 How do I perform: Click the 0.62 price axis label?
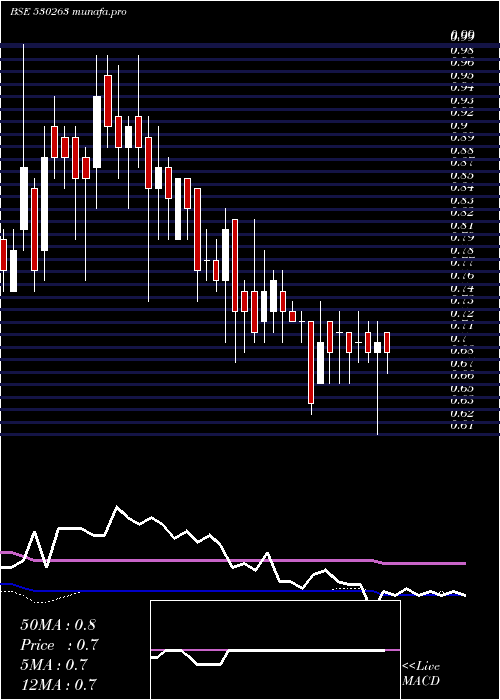coord(462,413)
